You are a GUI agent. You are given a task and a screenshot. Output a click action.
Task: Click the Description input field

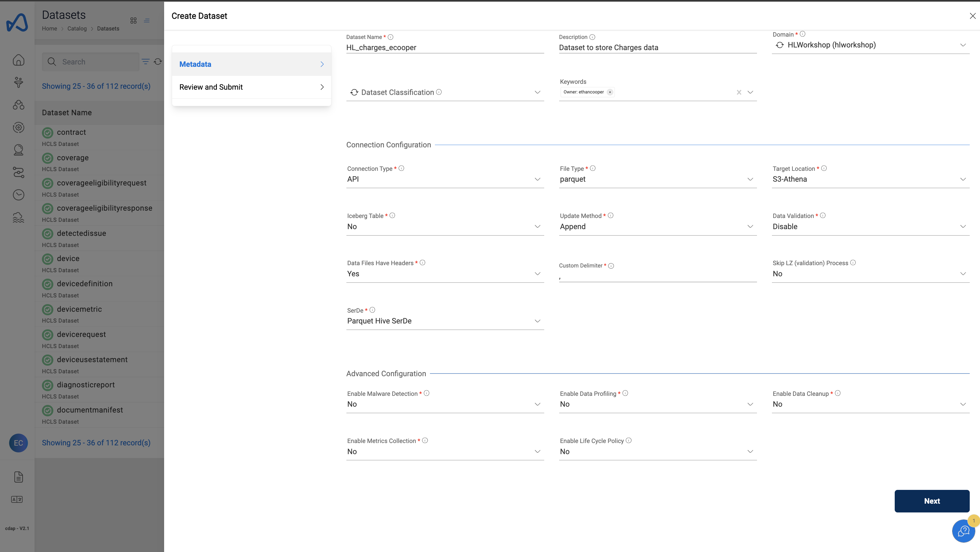pos(657,47)
